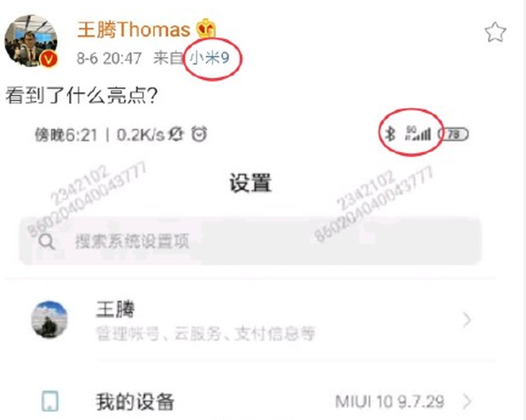The image size is (526, 420).
Task: Open 王腾Thomas profile avatar
Action: pos(31,41)
